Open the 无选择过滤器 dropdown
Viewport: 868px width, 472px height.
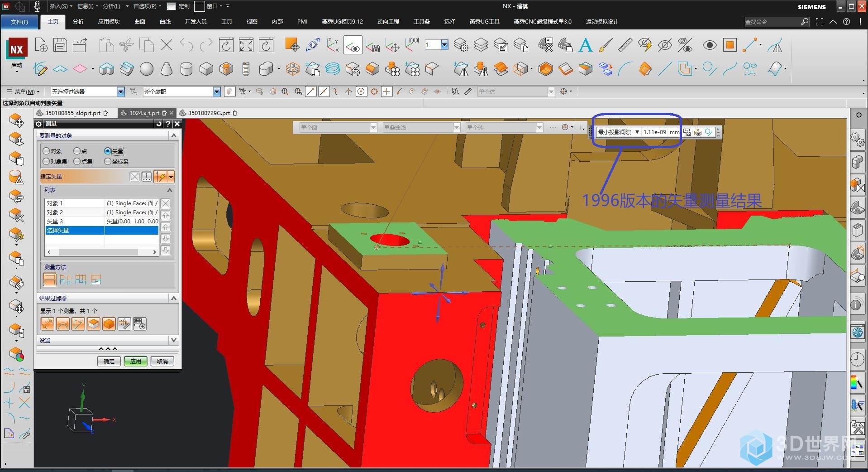click(121, 92)
